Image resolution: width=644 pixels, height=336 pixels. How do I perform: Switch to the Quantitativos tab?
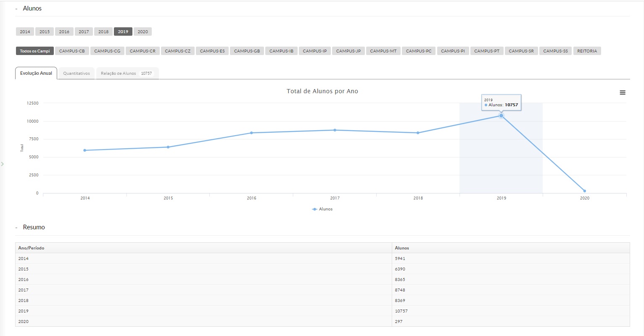pos(77,73)
